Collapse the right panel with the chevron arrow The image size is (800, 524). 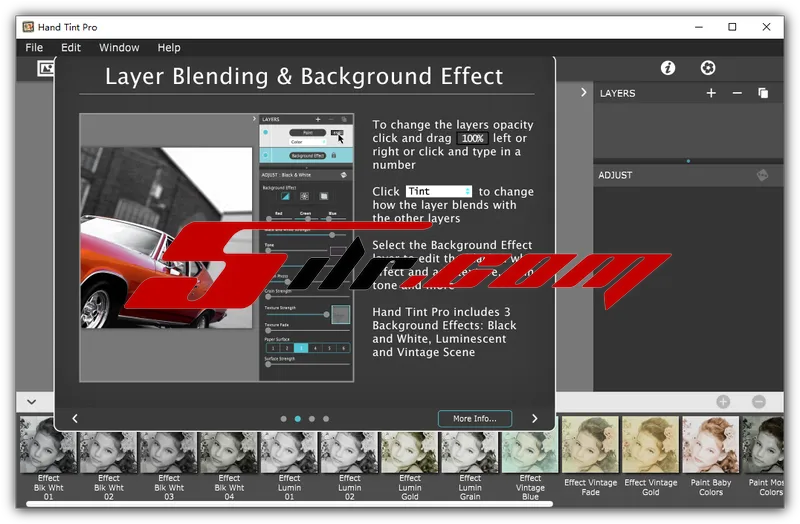pos(584,93)
